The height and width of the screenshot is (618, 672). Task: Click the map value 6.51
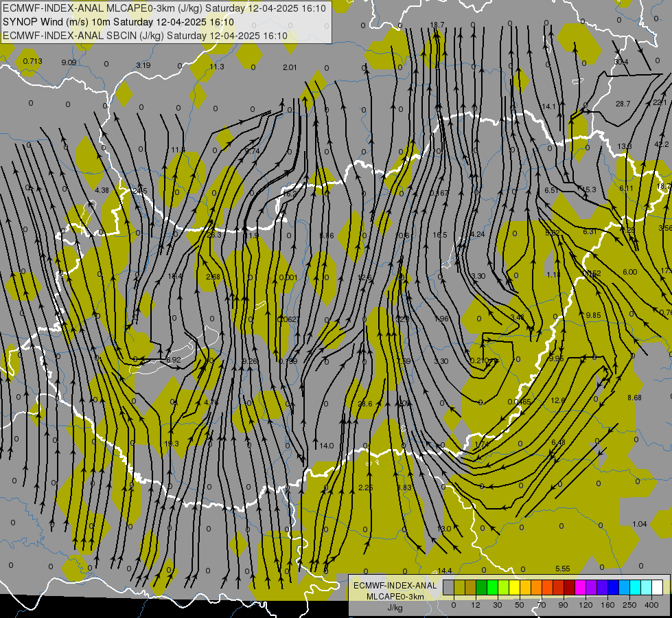pyautogui.click(x=552, y=190)
